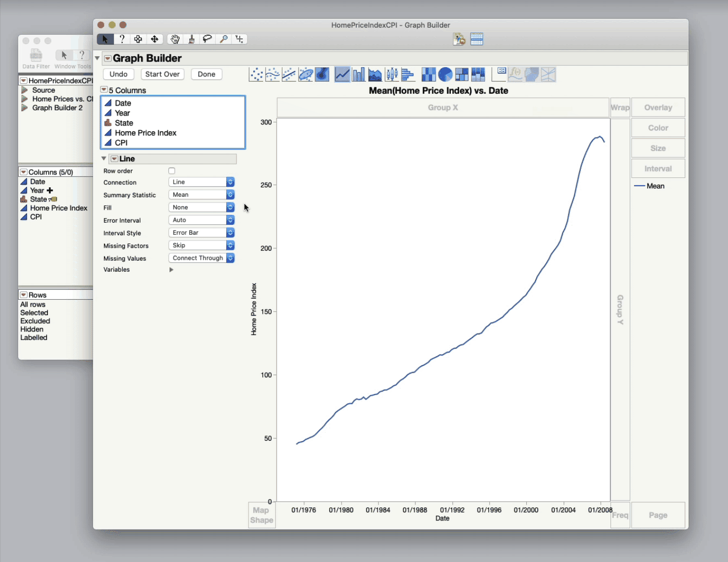Choose the Area graph element
This screenshot has width=728, height=562.
click(375, 74)
